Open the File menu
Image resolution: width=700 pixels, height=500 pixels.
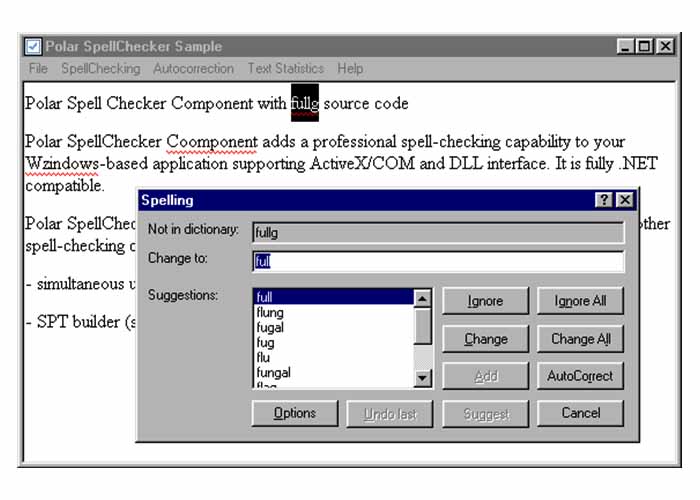[38, 69]
